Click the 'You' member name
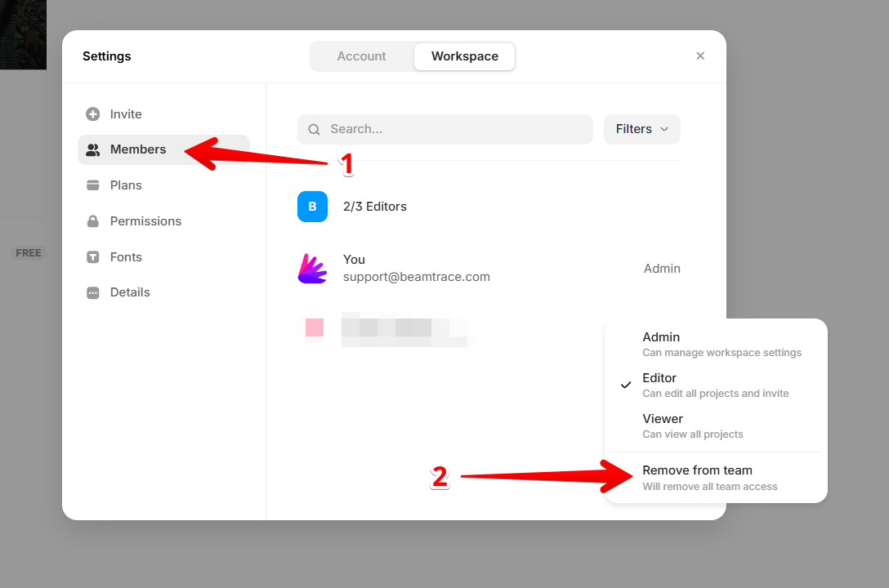 pyautogui.click(x=354, y=260)
